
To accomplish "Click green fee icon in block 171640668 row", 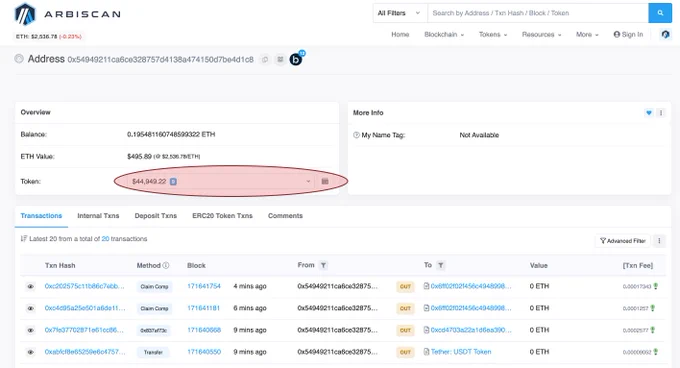I will click(x=653, y=330).
